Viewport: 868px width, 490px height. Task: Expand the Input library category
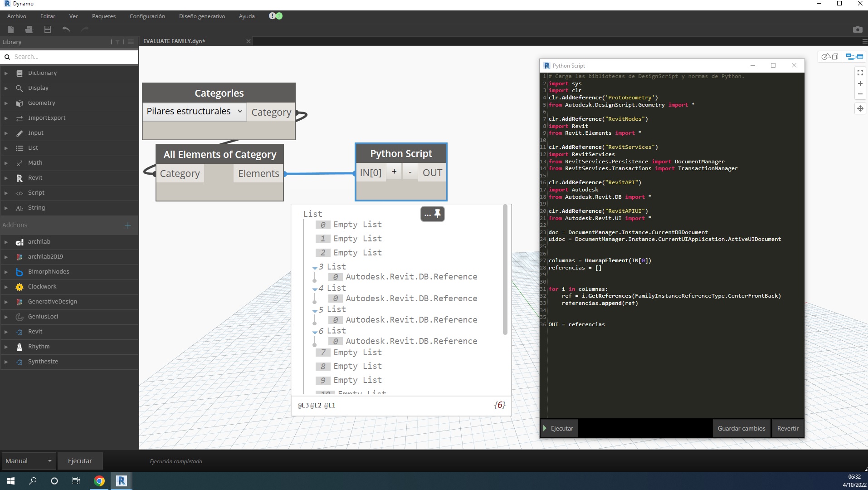tap(6, 133)
